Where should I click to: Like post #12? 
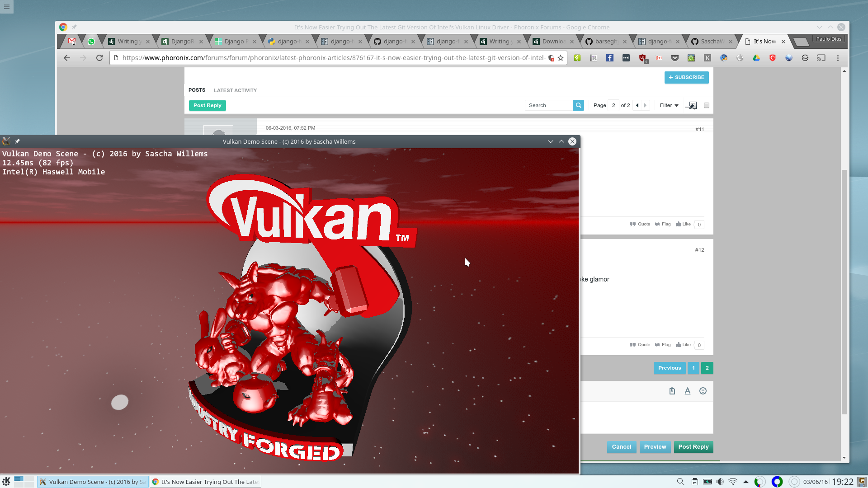pos(683,345)
